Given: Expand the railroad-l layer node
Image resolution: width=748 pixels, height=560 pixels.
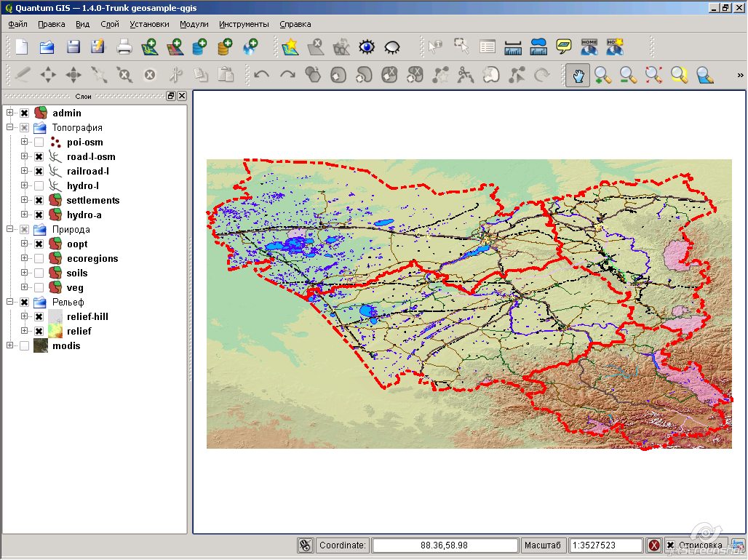Looking at the screenshot, I should (x=24, y=171).
